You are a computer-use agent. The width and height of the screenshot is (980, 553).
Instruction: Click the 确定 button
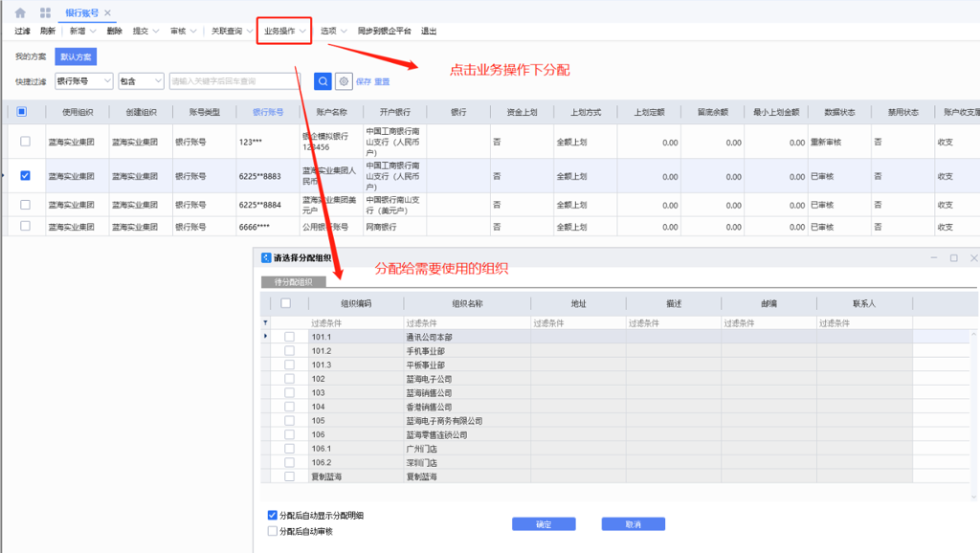(544, 524)
